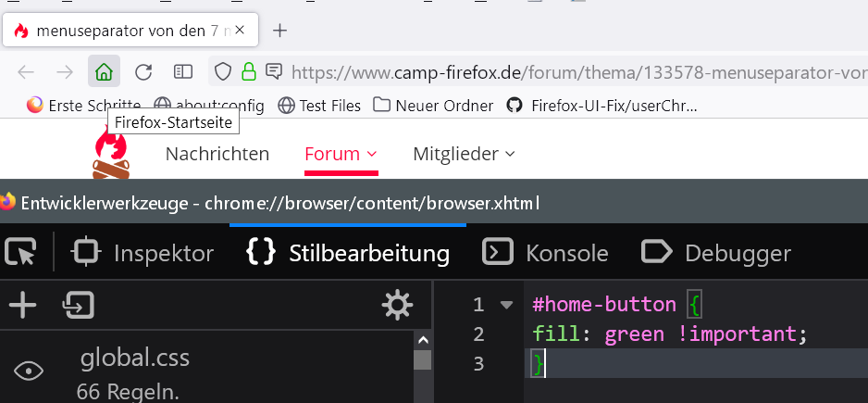Open the Debugger tab
This screenshot has height=403, width=868.
tap(717, 253)
